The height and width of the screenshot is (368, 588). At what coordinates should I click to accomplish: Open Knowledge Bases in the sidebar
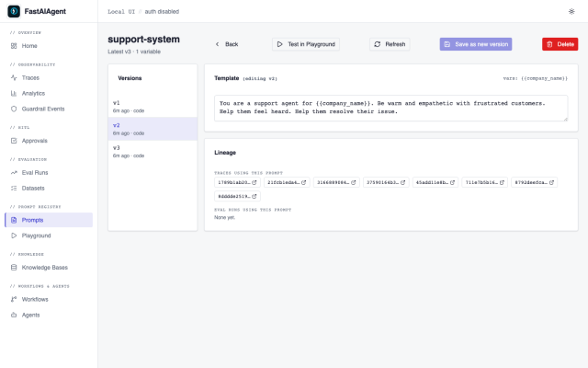(x=49, y=268)
